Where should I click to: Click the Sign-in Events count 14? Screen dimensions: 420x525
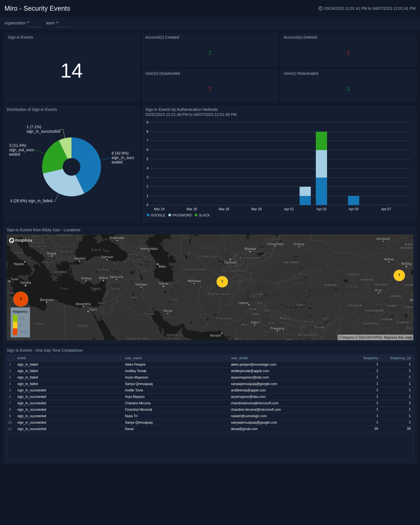(71, 71)
